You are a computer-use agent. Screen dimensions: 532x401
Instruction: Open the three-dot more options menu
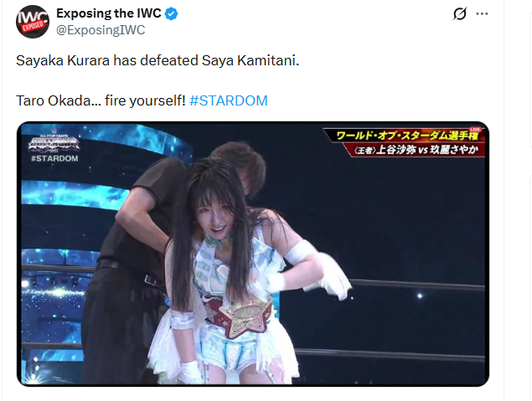[482, 14]
